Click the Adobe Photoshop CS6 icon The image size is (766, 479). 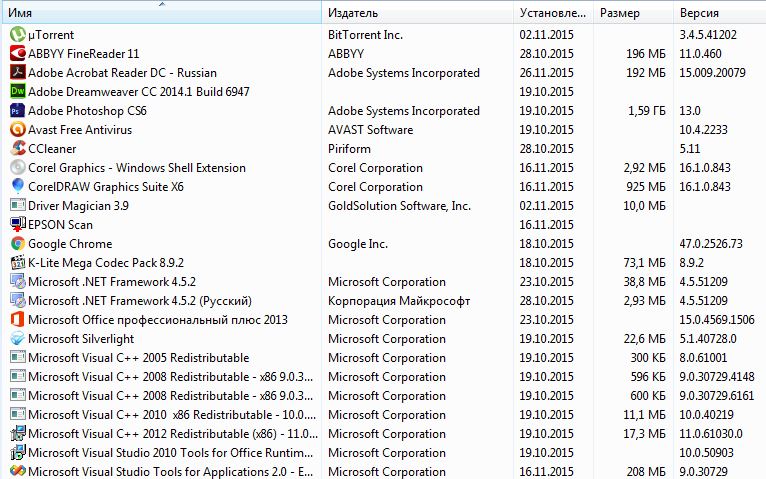[x=18, y=110]
